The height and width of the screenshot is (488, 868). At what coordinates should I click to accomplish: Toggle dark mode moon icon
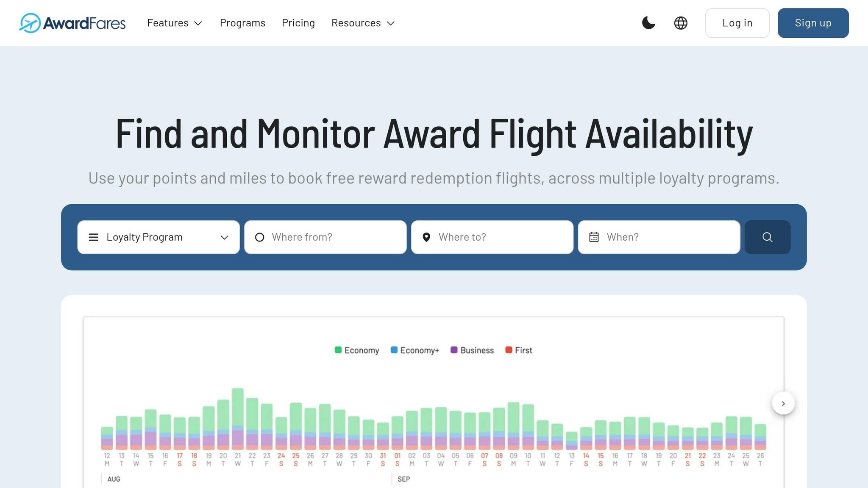pos(648,23)
